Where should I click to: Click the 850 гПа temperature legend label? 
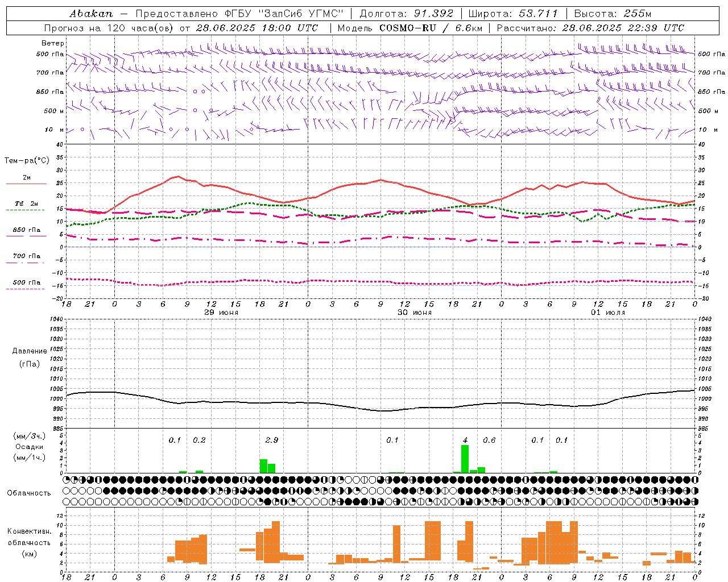pos(27,230)
